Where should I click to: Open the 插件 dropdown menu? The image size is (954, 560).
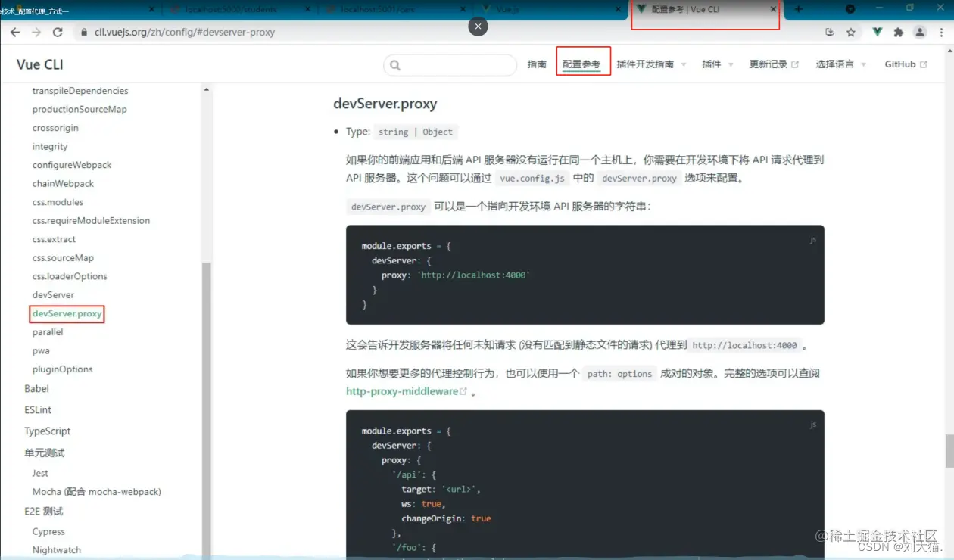[x=714, y=64]
